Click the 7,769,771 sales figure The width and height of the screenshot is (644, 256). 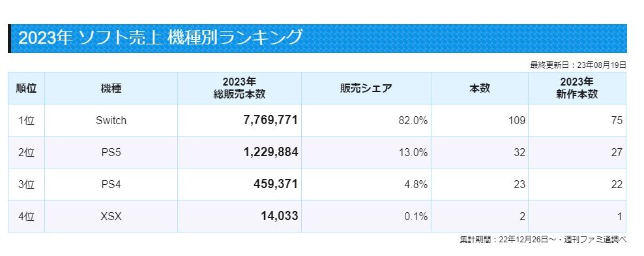coord(270,120)
